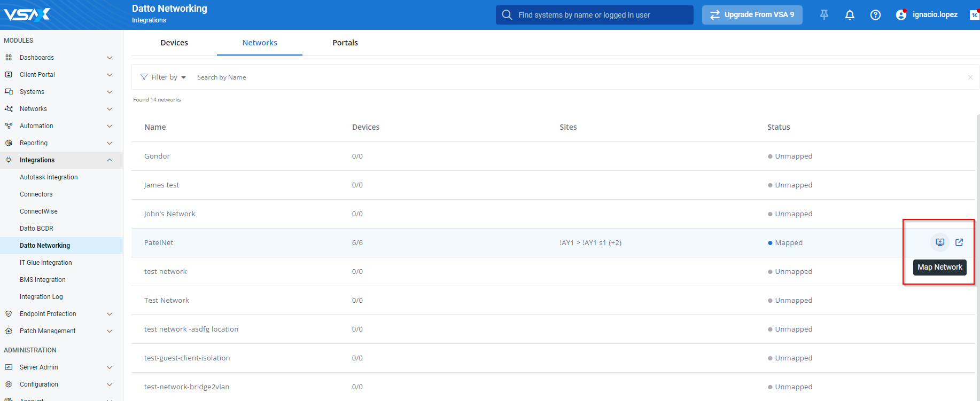Click Upgrade From VSA 9 button
Viewport: 980px width, 401px height.
coord(752,15)
